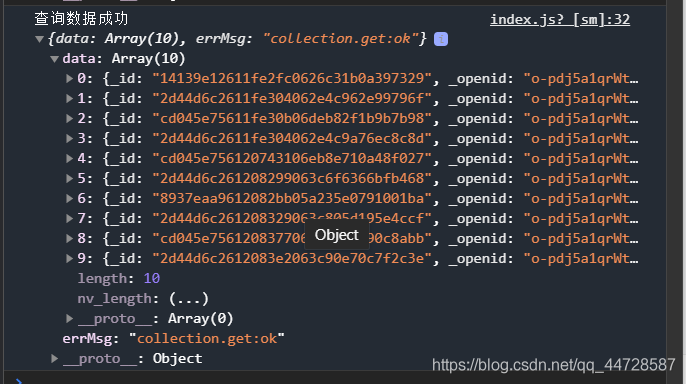Expand array item 0
Screen dimensions: 686x384
pyautogui.click(x=69, y=79)
